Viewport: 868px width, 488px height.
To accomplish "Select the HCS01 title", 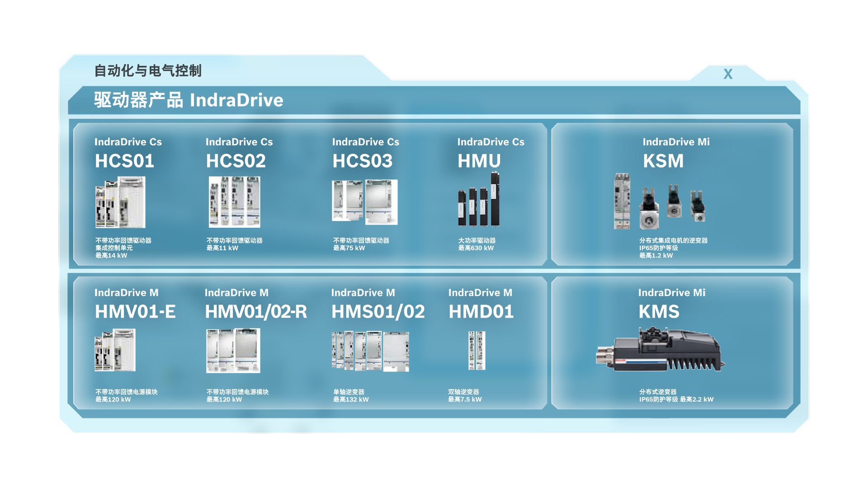I will click(125, 161).
